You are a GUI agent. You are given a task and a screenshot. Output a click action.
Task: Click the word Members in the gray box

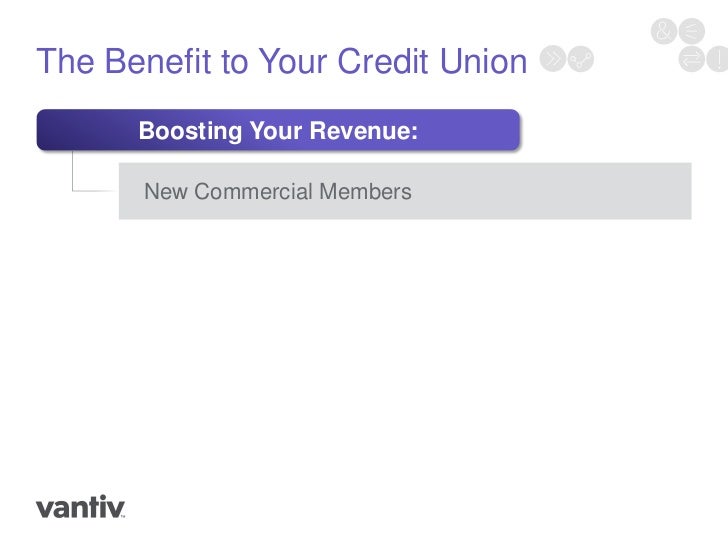(x=365, y=191)
